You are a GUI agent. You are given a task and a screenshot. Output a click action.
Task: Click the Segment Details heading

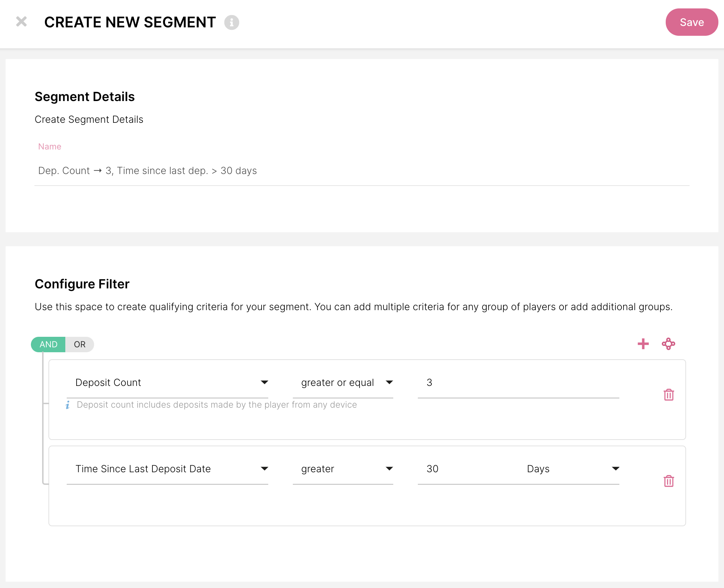[85, 96]
